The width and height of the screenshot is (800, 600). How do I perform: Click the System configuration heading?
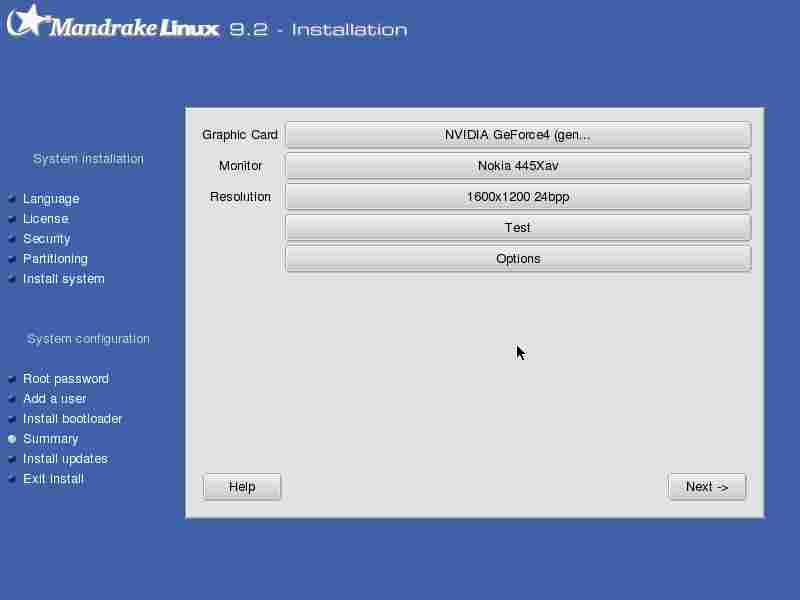88,339
